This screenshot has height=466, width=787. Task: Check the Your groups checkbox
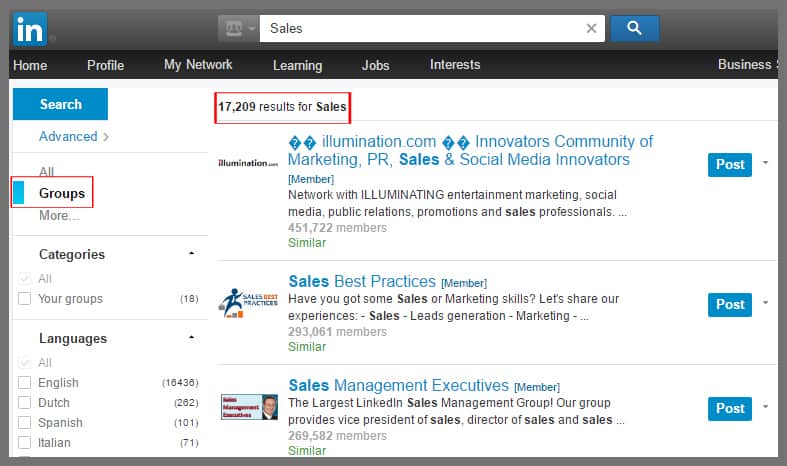click(25, 299)
